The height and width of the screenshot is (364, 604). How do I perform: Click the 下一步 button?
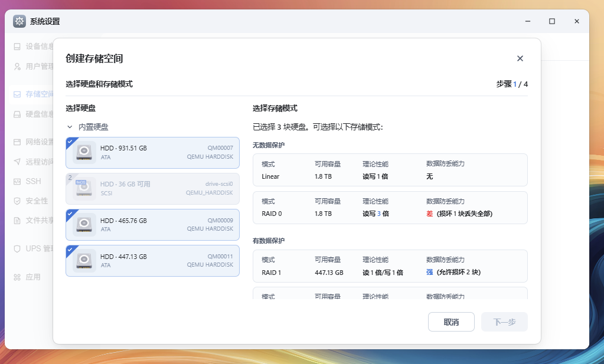coord(504,322)
